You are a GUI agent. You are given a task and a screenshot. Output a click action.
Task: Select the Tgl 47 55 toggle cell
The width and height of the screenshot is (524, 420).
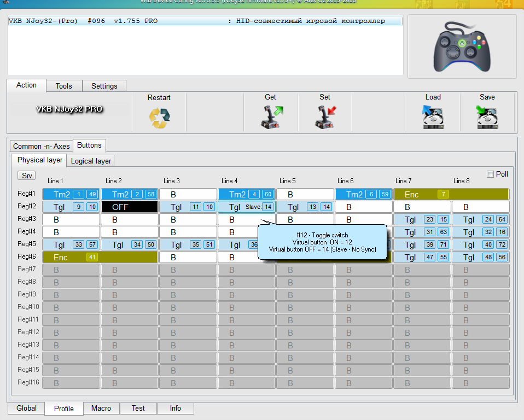click(x=422, y=257)
